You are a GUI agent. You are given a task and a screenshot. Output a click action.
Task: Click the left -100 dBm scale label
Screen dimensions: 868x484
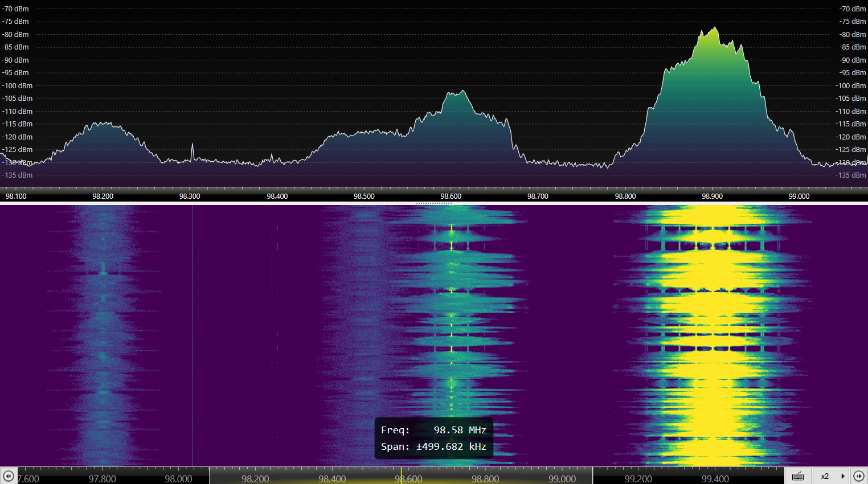click(17, 85)
